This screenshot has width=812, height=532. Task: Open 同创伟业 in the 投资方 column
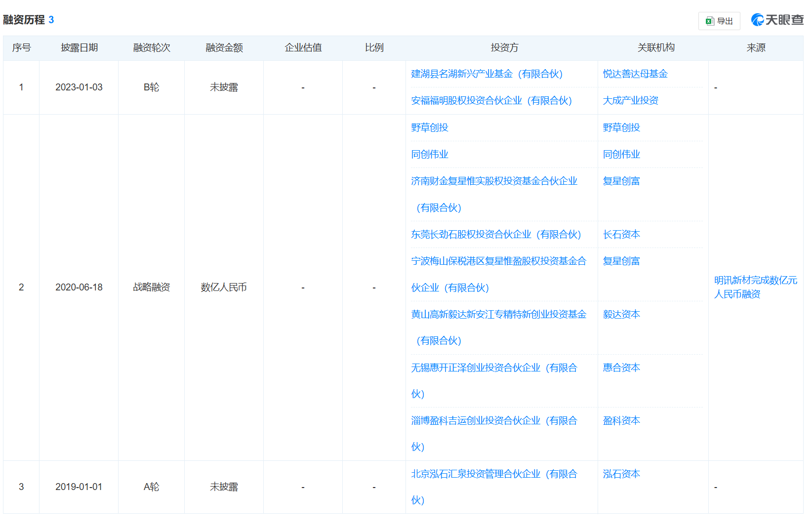point(430,154)
